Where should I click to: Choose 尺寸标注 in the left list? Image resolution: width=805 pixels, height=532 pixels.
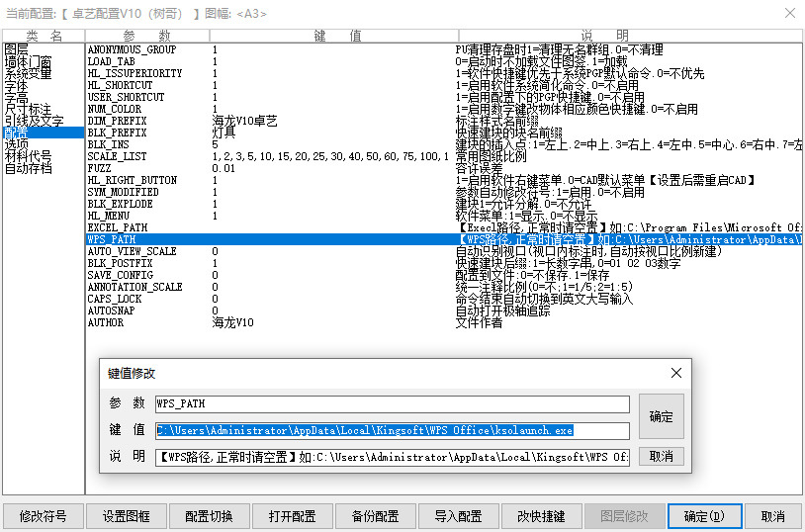coord(29,109)
